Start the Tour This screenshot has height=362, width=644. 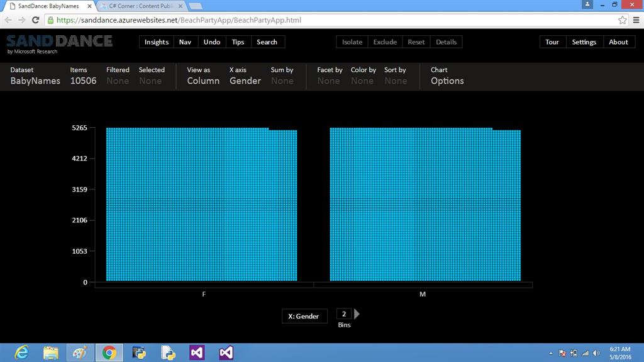[x=552, y=42]
